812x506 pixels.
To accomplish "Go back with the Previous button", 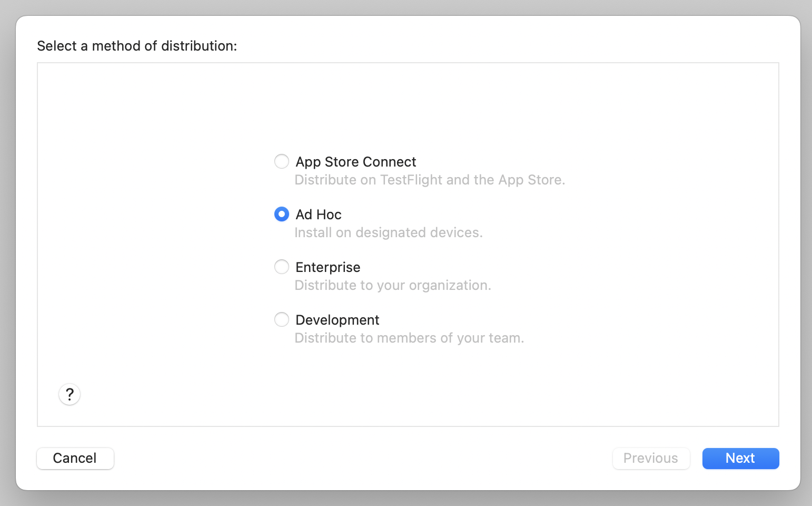I will 651,458.
